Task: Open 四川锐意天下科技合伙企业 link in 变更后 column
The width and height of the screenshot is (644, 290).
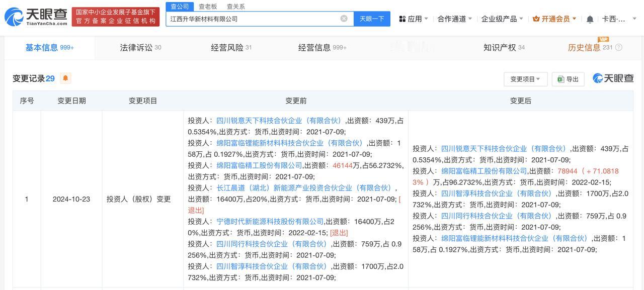Action: (x=504, y=149)
